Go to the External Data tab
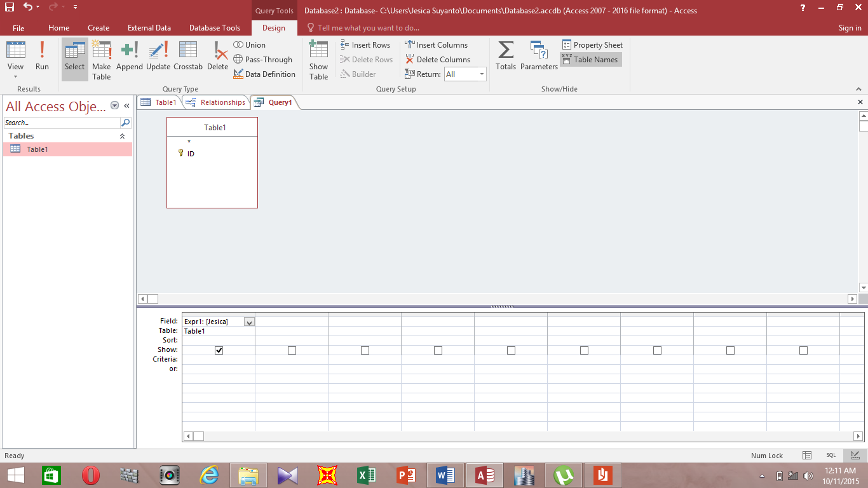The image size is (868, 488). (149, 28)
